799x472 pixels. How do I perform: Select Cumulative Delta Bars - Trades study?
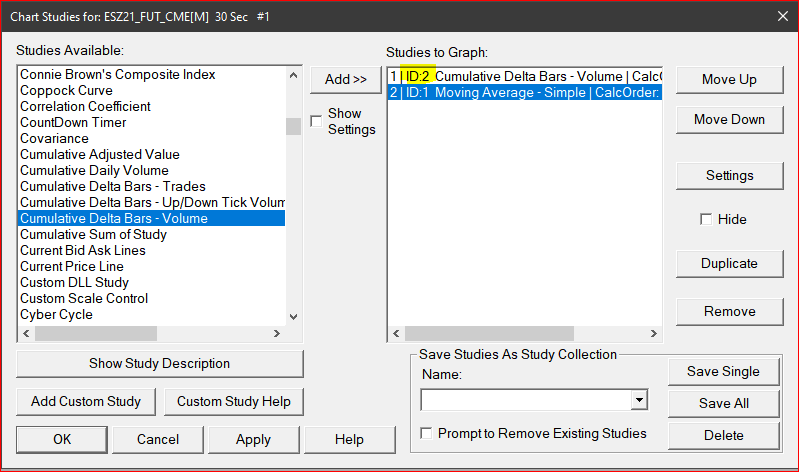click(x=113, y=186)
